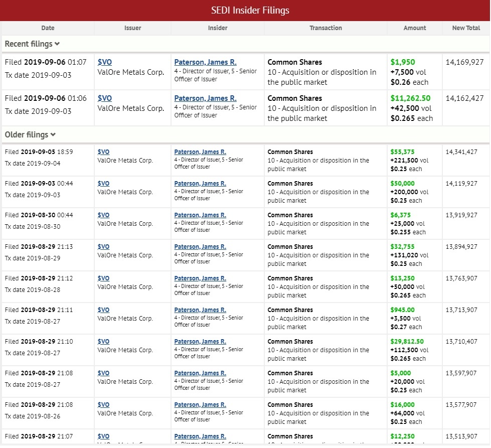Select the $6,375 amount value
This screenshot has height=448, width=491.
tap(401, 215)
